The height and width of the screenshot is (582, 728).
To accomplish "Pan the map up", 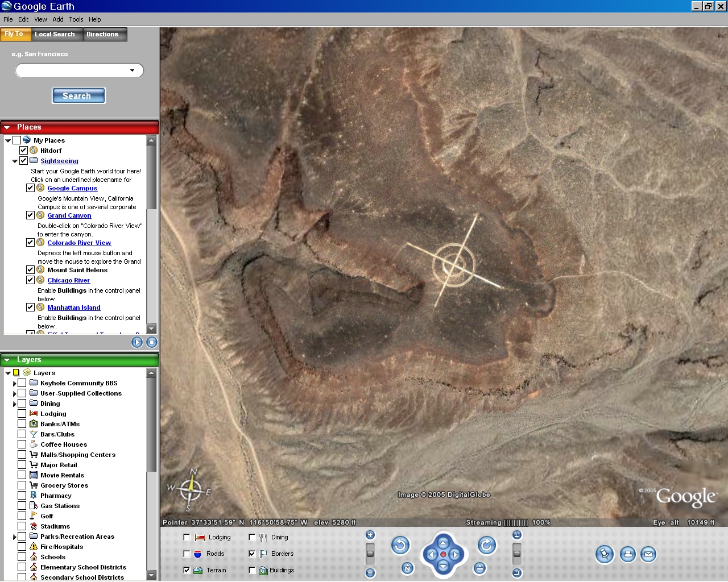I will pos(443,543).
